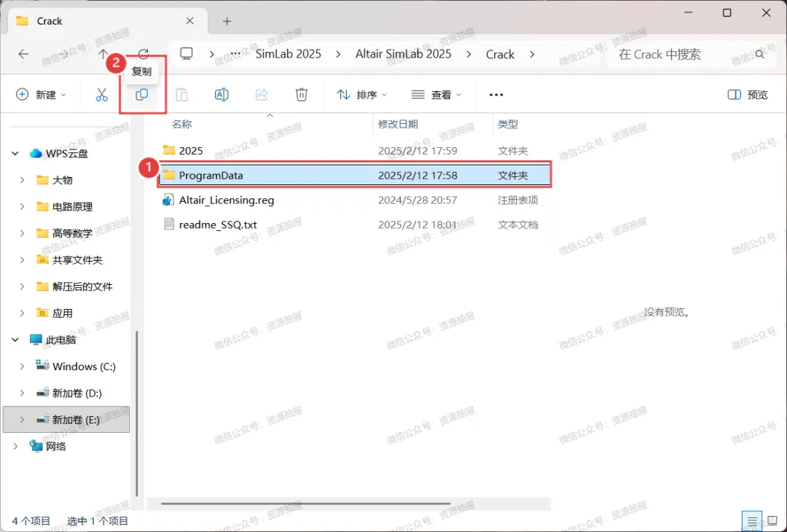Open the three-dot See more menu
Image resolution: width=787 pixels, height=532 pixels.
(x=496, y=95)
